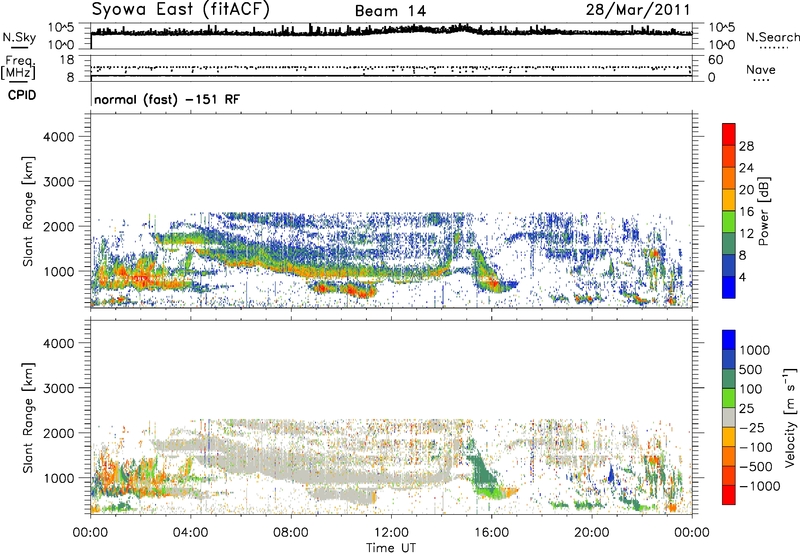Viewport: 800px width, 554px height.
Task: Click the "18" tick of the frequency axis
Action: coord(66,60)
